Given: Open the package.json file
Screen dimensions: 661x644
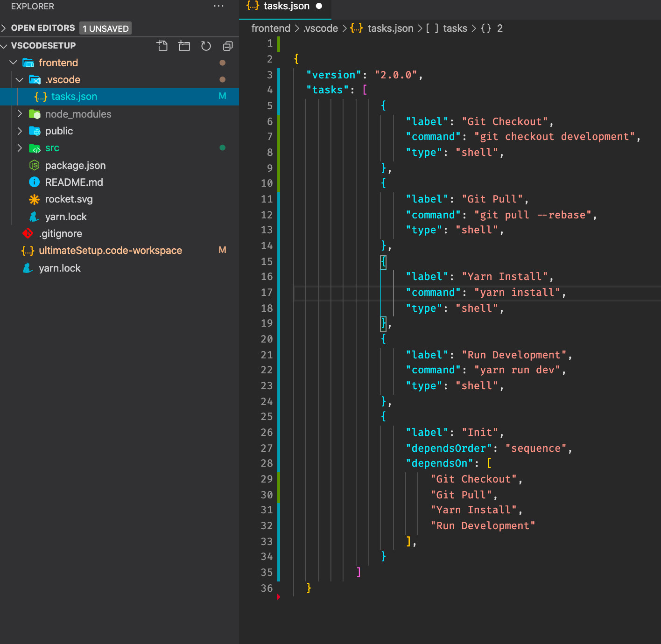Looking at the screenshot, I should (x=75, y=165).
